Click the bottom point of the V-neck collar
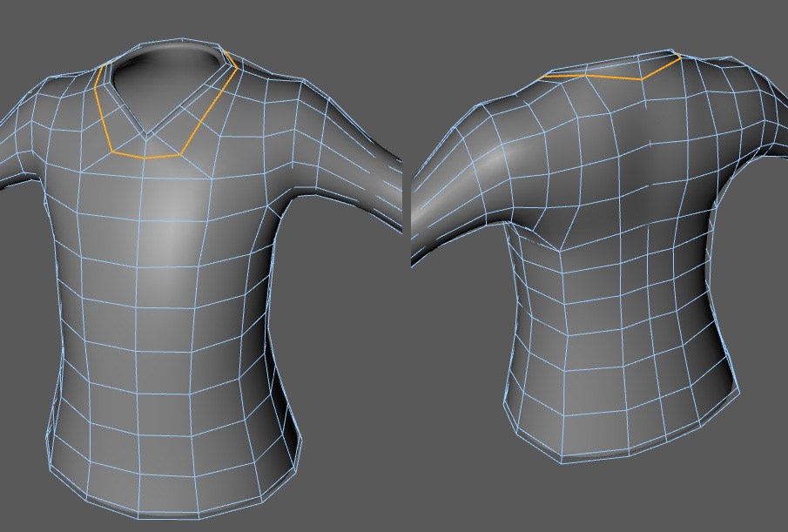788x532 pixels. pos(146,135)
